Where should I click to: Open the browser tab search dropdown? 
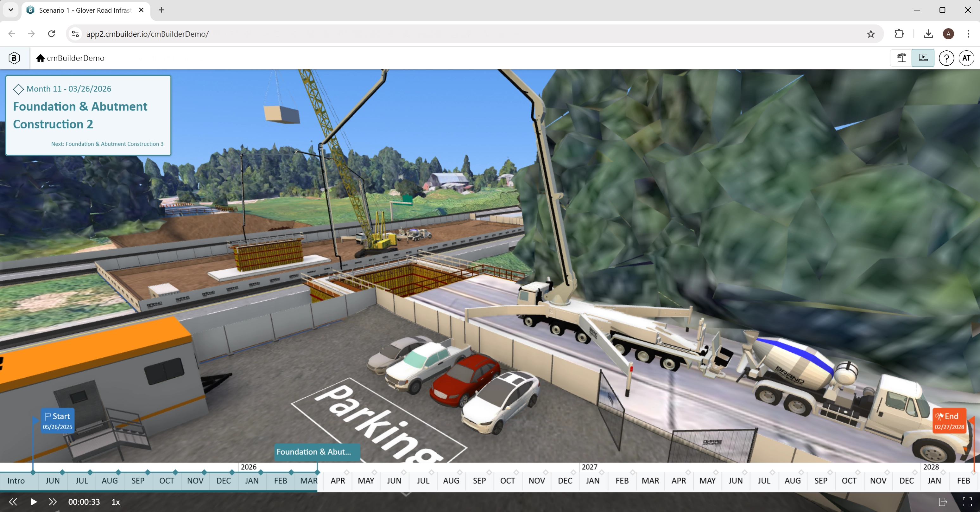click(11, 10)
